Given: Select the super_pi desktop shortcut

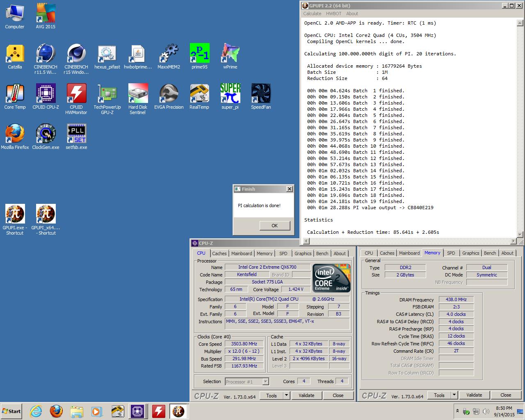Looking at the screenshot, I should click(230, 97).
